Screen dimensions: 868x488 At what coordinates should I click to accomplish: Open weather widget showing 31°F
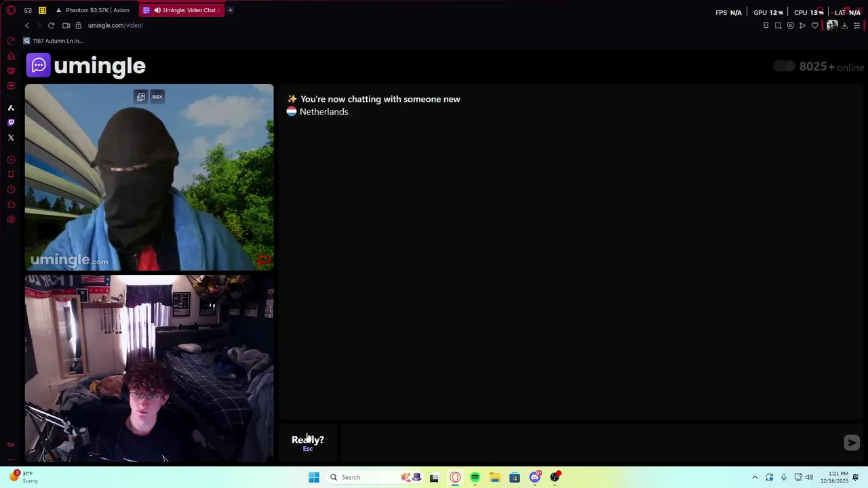(24, 477)
